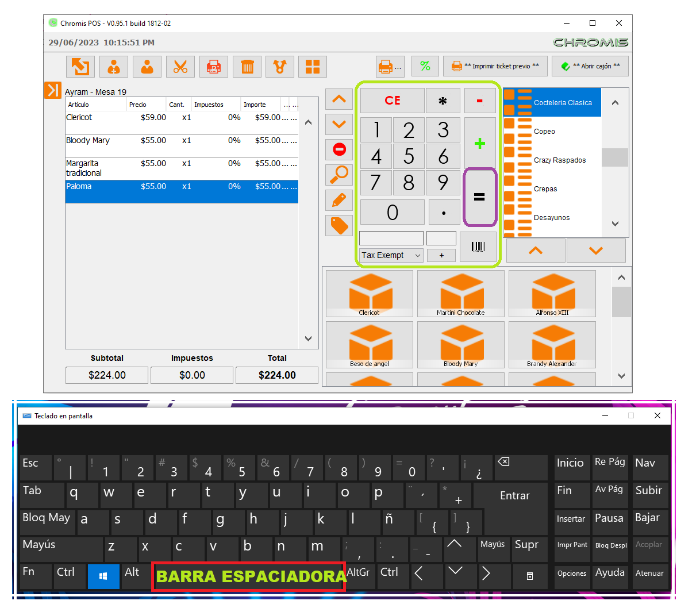Select the Alfonso XIII product tile
The image size is (700, 616).
[x=552, y=294]
